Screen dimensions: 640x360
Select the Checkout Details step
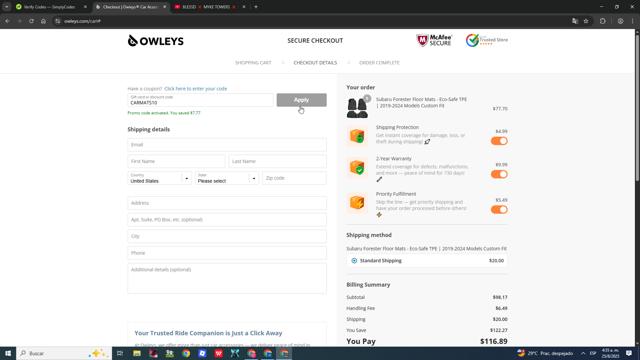315,63
